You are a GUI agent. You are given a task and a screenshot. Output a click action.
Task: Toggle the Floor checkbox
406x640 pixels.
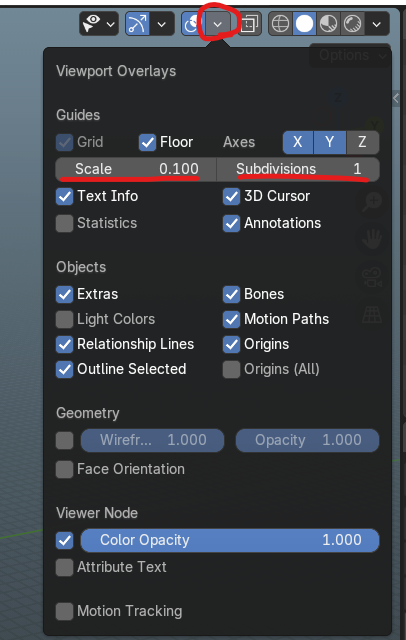pyautogui.click(x=147, y=142)
